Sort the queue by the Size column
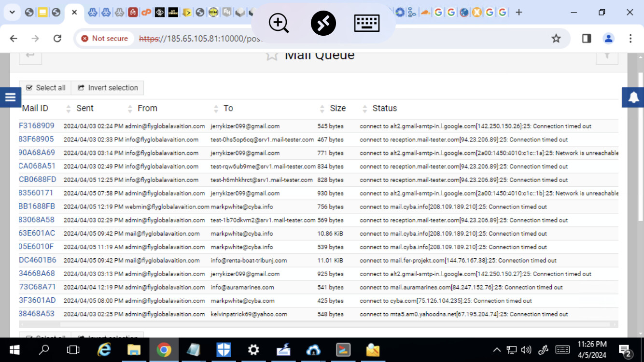The width and height of the screenshot is (644, 362). [337, 109]
